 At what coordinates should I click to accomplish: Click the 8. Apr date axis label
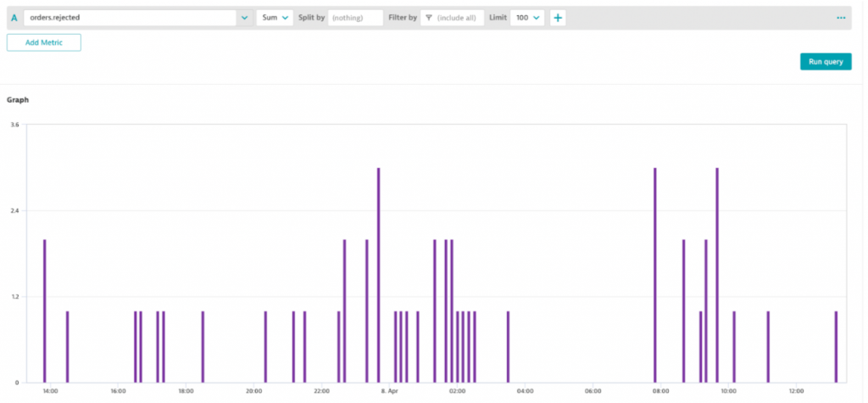coord(389,391)
